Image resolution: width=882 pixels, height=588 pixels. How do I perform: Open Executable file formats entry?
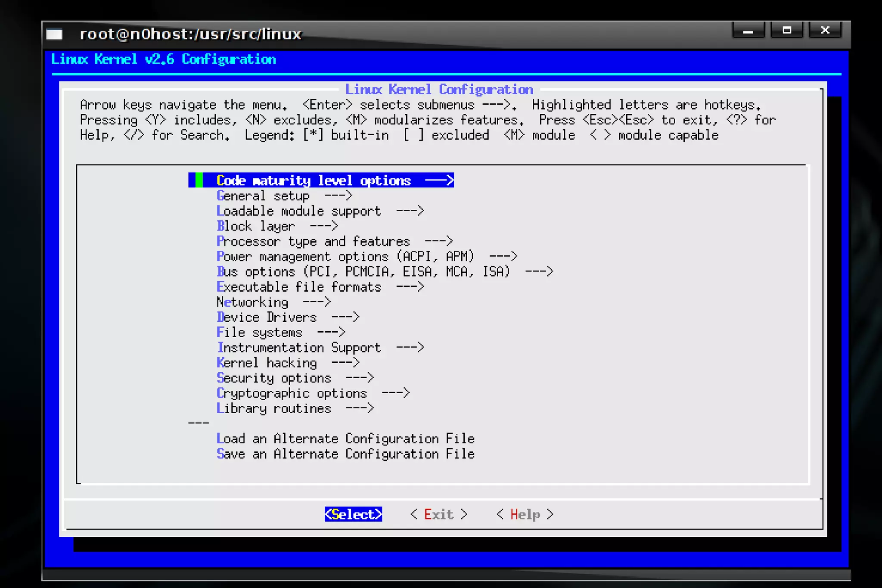point(298,287)
